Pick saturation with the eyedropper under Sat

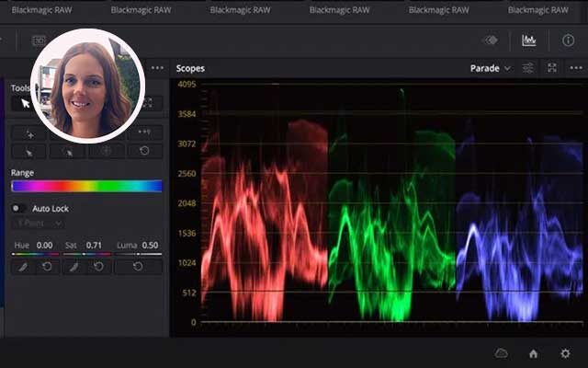click(74, 267)
